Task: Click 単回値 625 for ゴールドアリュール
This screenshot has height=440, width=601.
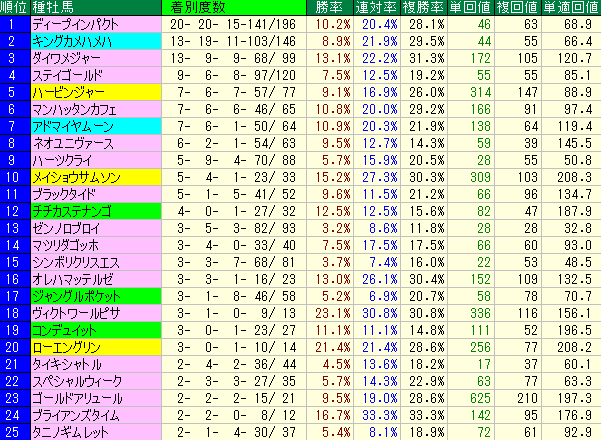Action: point(471,398)
